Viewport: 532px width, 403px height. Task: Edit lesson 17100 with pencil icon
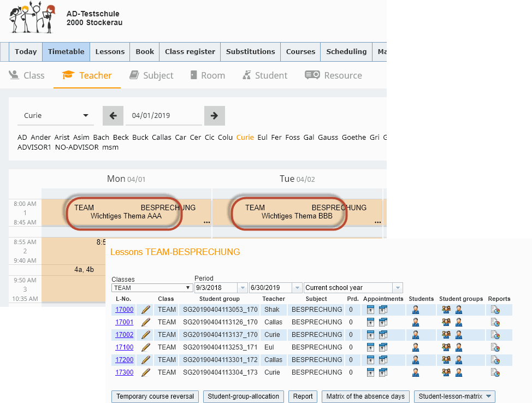tap(146, 347)
